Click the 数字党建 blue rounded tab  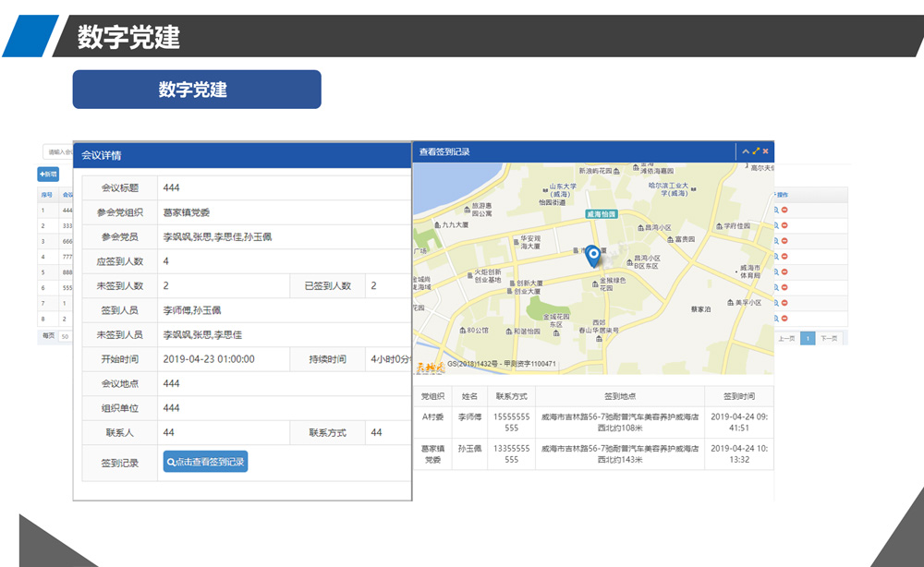point(197,90)
